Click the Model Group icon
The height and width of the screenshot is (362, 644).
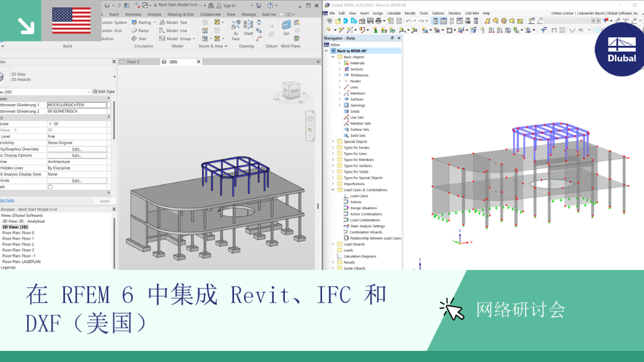click(x=162, y=38)
